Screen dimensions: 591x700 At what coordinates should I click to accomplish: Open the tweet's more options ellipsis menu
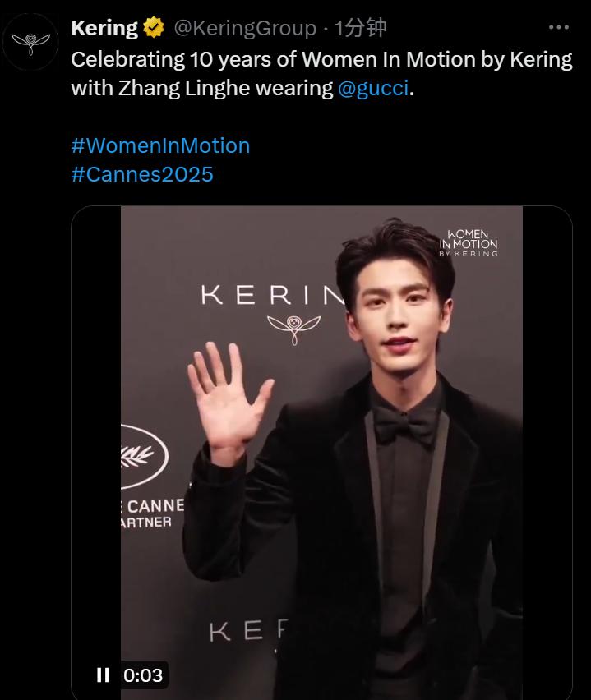(558, 27)
